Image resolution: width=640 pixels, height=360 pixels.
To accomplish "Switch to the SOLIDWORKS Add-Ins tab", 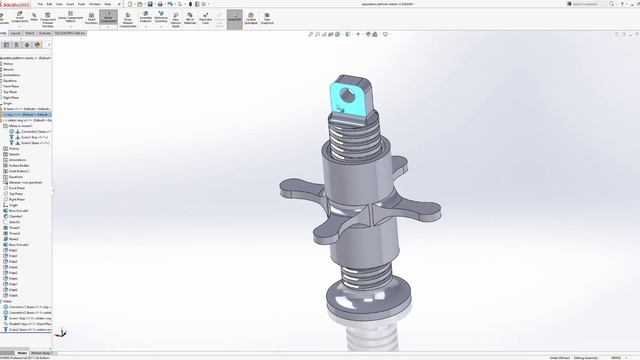I will pyautogui.click(x=70, y=33).
